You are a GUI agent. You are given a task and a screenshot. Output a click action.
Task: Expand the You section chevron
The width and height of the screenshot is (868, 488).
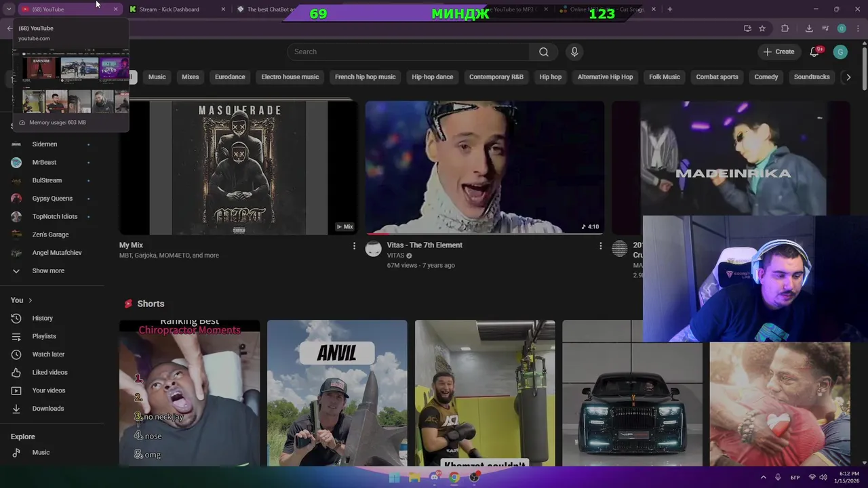click(x=30, y=300)
